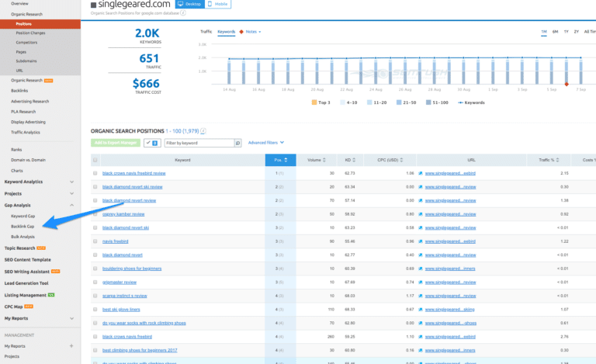Open external link icon for black crows navis freebird review
The height and width of the screenshot is (364, 596).
421,173
